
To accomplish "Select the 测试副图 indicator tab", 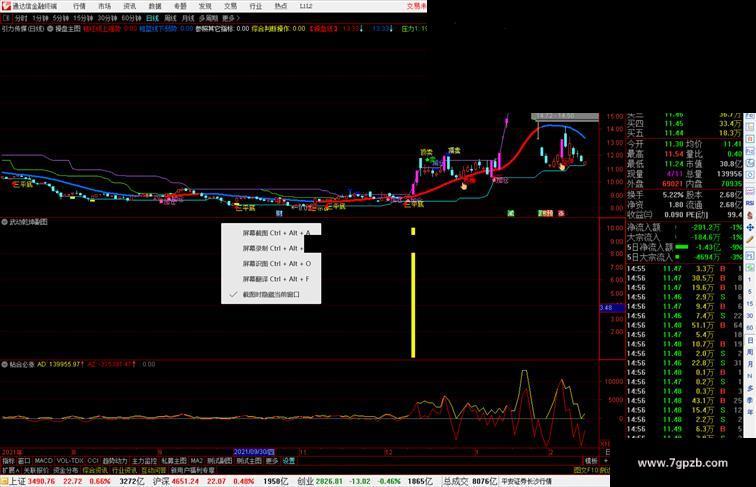I will tap(219, 461).
